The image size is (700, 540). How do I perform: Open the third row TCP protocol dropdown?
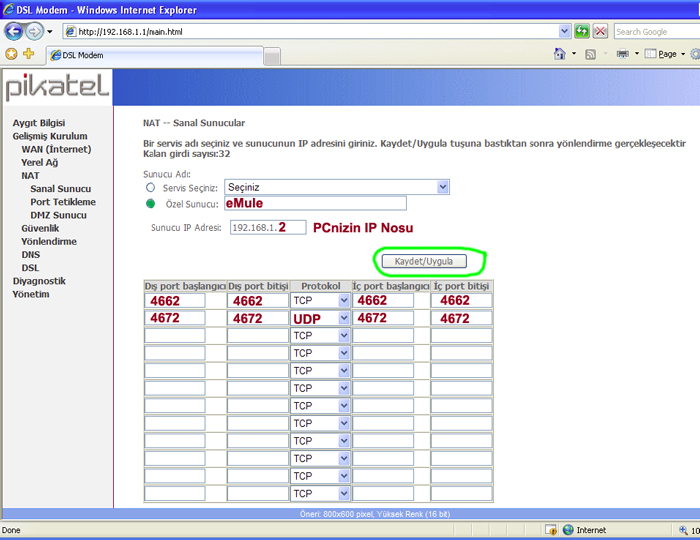click(x=320, y=336)
